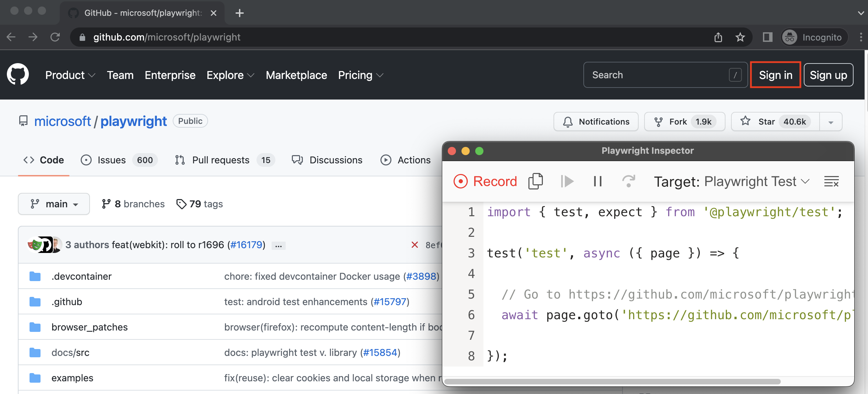Click the lock icon in the address bar
This screenshot has height=394, width=868.
82,37
